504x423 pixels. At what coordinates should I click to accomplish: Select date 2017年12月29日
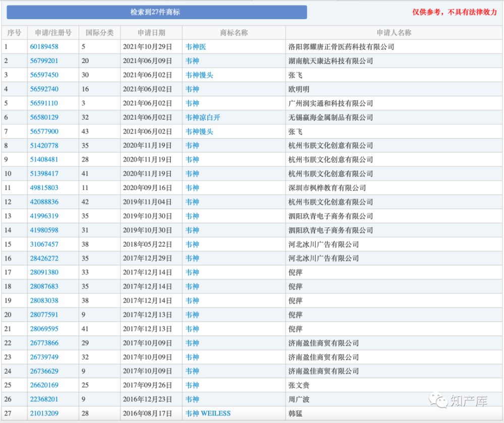(147, 259)
